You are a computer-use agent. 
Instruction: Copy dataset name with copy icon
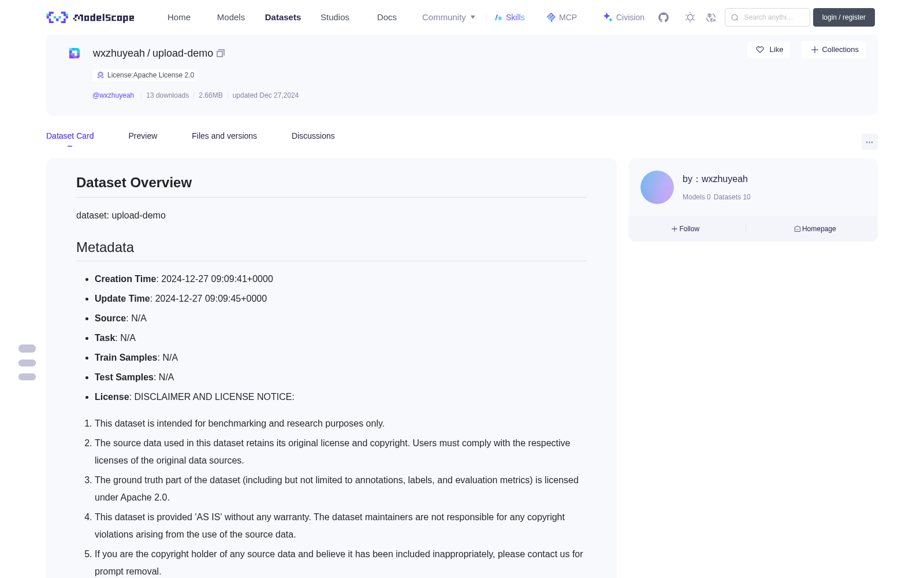click(221, 53)
